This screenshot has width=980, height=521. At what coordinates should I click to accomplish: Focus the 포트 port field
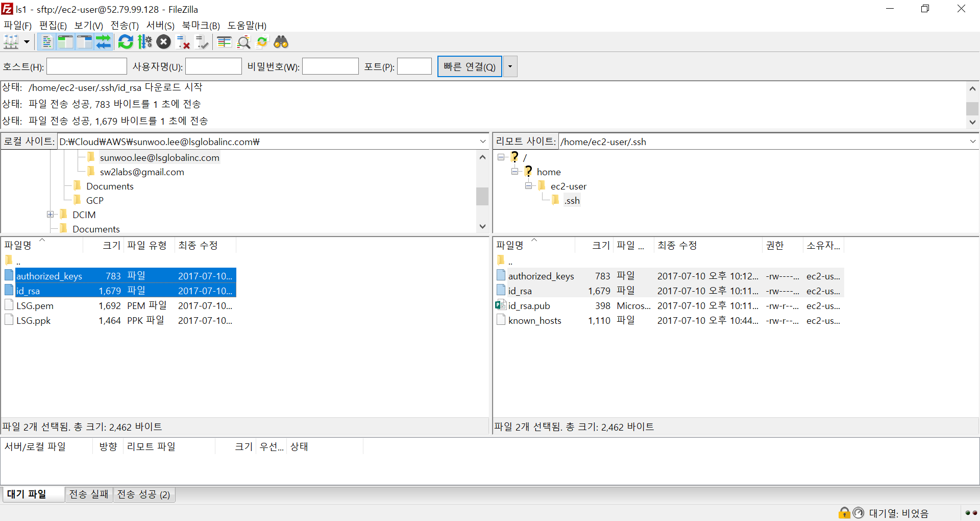pyautogui.click(x=414, y=66)
